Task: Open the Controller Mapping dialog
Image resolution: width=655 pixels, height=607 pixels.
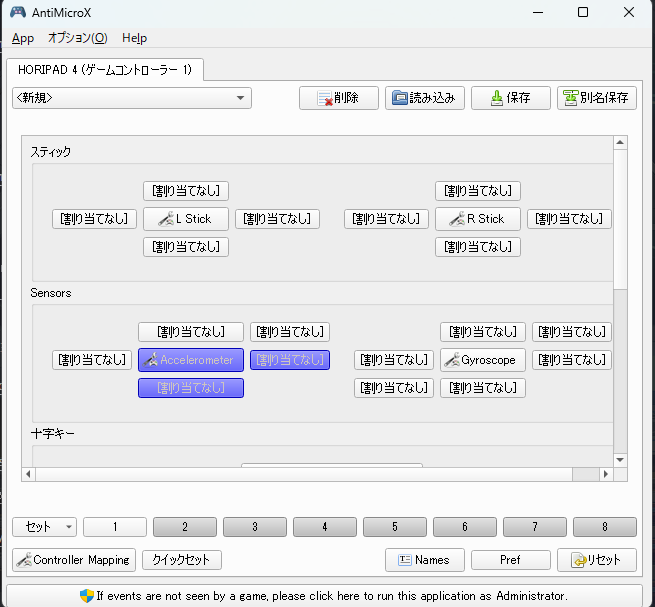Action: pos(73,560)
